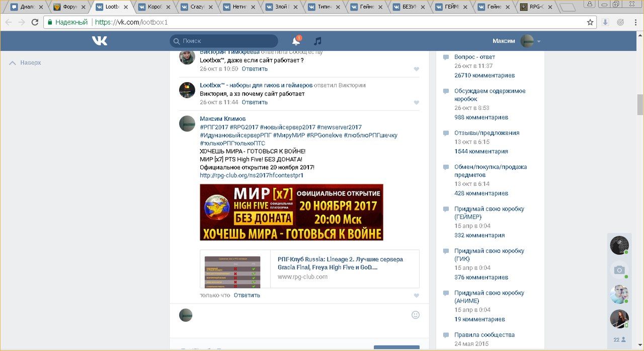
Task: Open the music note player icon
Action: pos(317,41)
